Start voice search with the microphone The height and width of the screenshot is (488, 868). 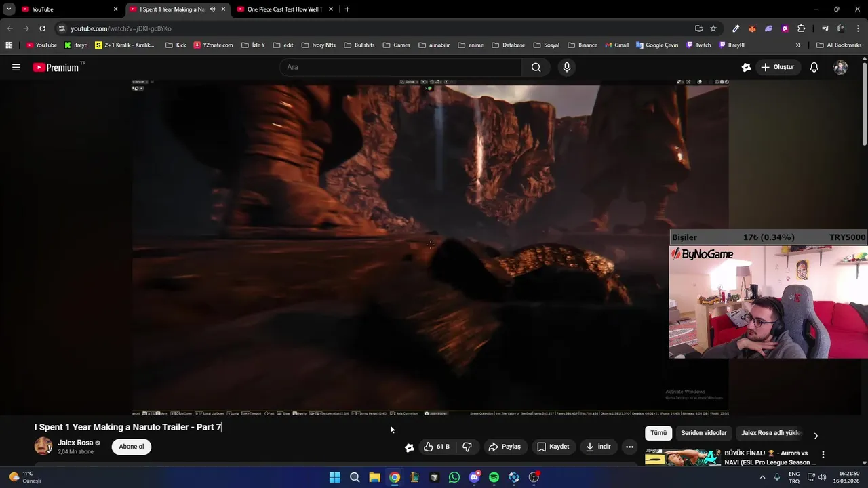(567, 67)
